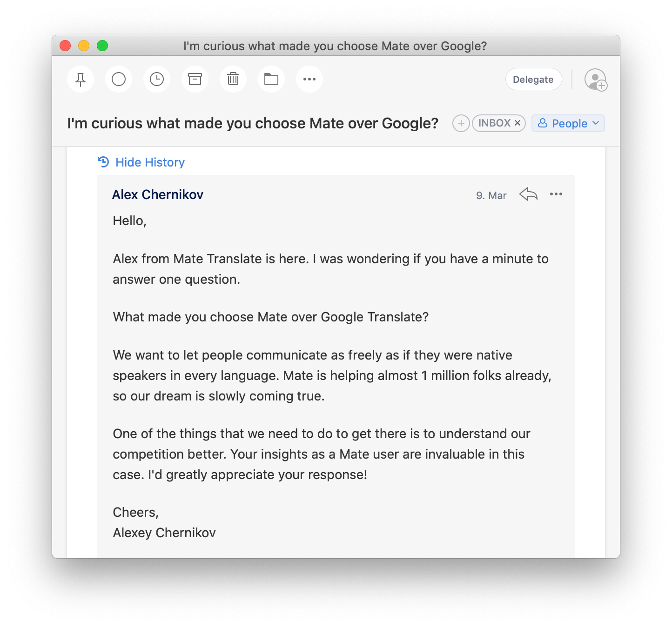Click the message date 9. Mar
Viewport: 672px width, 627px height.
pyautogui.click(x=491, y=195)
